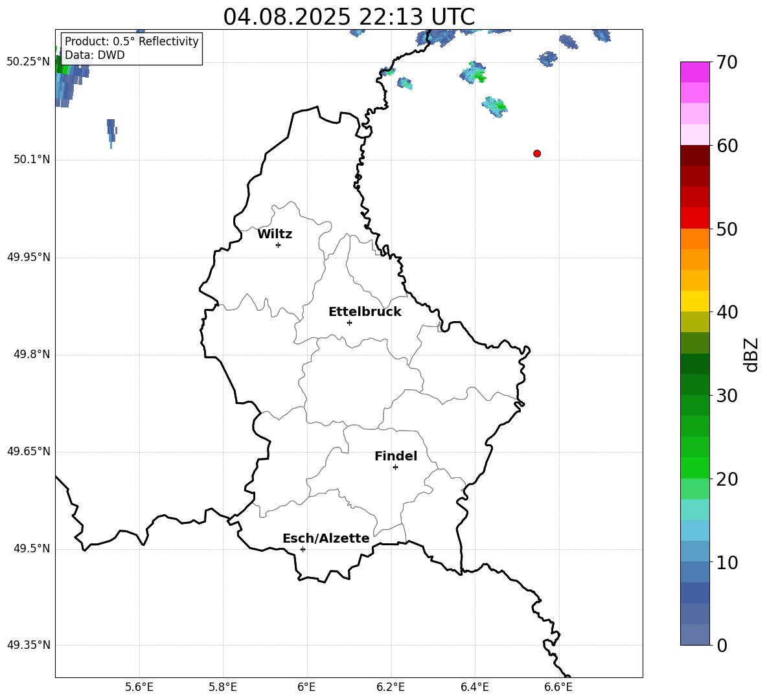The height and width of the screenshot is (700, 767).
Task: Click the 50 value on the colorbar
Action: coord(727,229)
